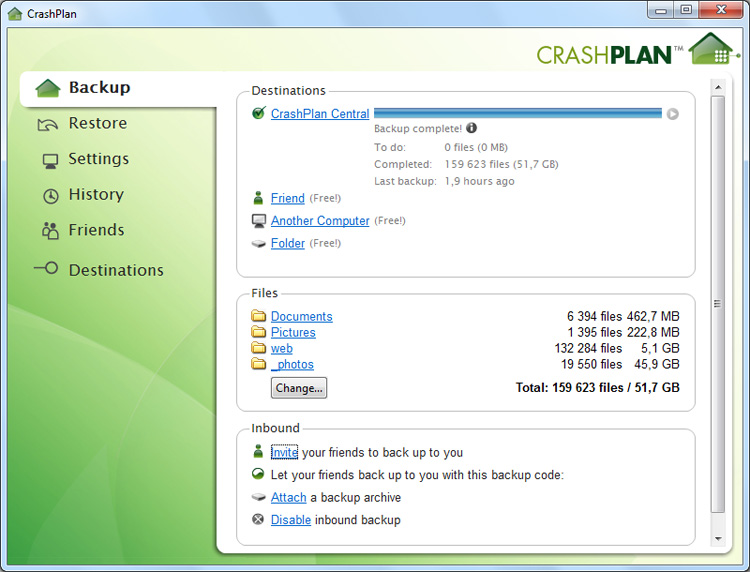Minimize the CrashPlan window
Screen dimensions: 750x572
[661, 10]
